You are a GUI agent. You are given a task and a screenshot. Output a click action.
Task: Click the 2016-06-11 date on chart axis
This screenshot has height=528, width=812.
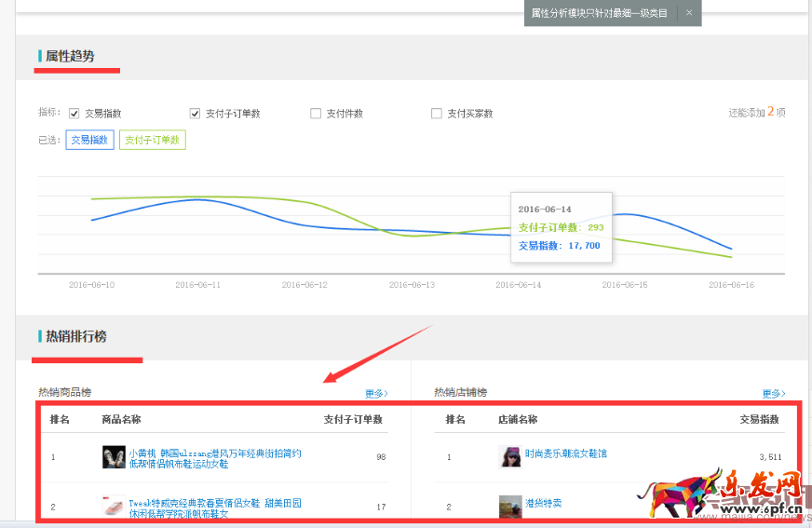click(x=197, y=285)
